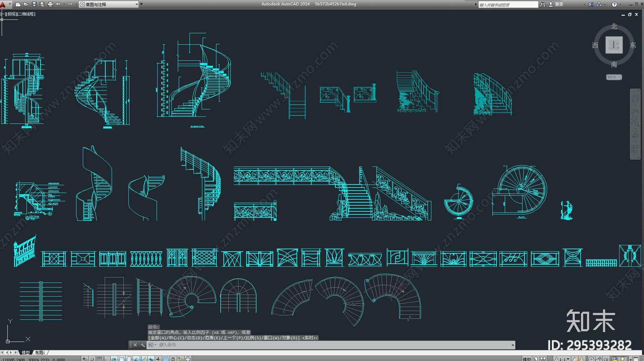644x361 pixels.
Task: Click ShowMotion icon in navigation bar
Action: click(x=635, y=150)
